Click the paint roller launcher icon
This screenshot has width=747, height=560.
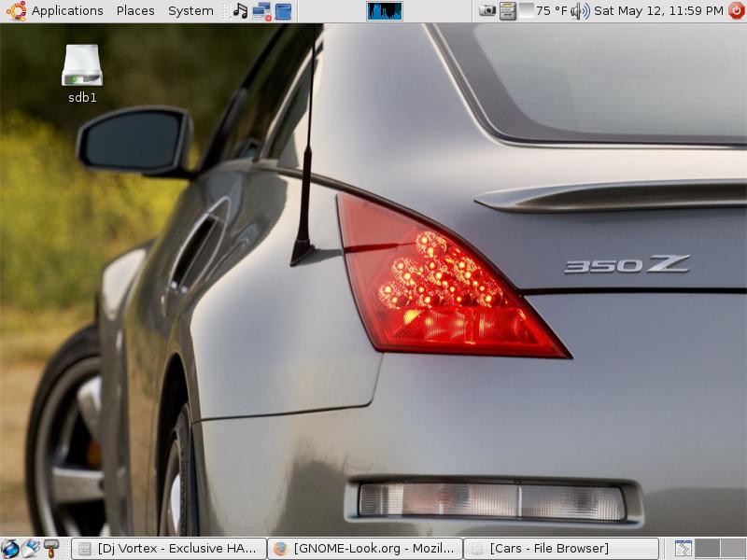click(x=51, y=549)
